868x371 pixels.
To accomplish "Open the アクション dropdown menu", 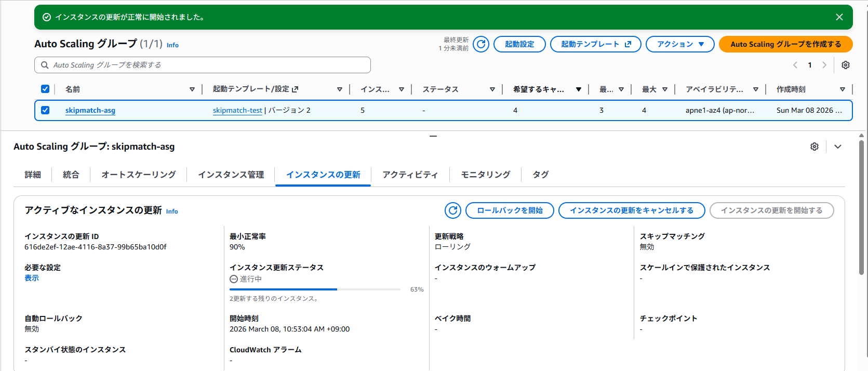I will click(680, 44).
